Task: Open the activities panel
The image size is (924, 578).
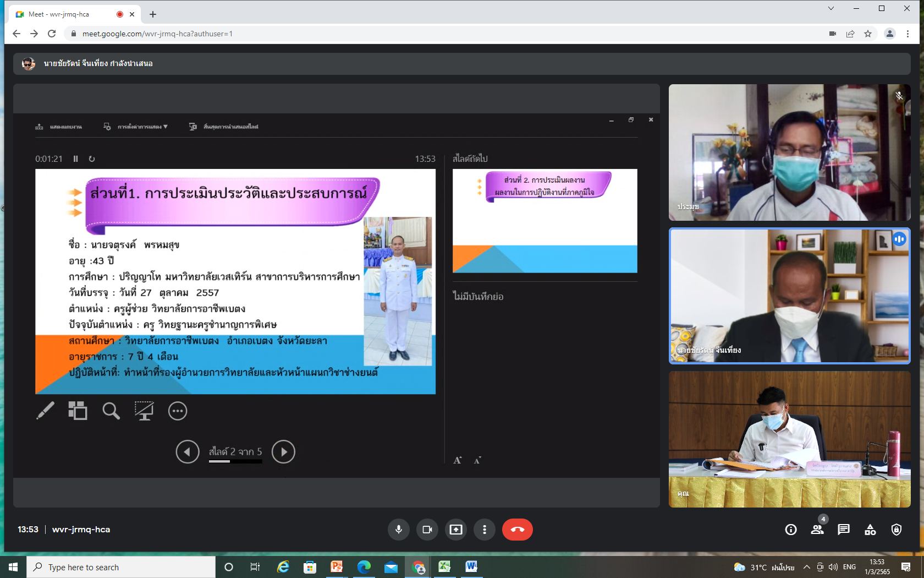Action: pos(870,530)
